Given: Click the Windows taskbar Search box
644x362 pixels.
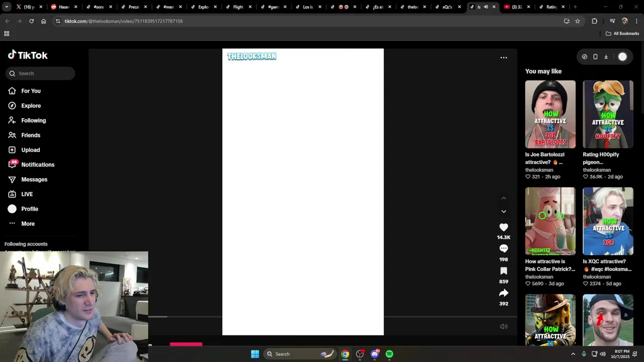Looking at the screenshot, I should [x=300, y=354].
